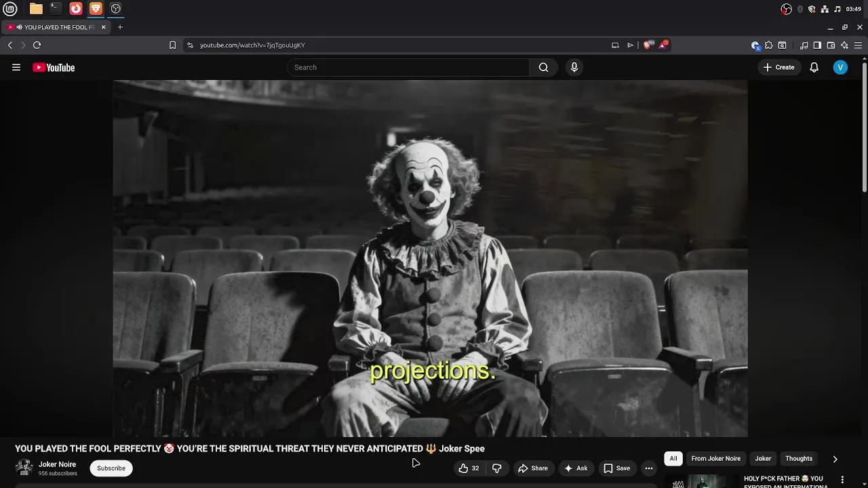This screenshot has width=868, height=488.
Task: Reload the current page
Action: pos(37,45)
